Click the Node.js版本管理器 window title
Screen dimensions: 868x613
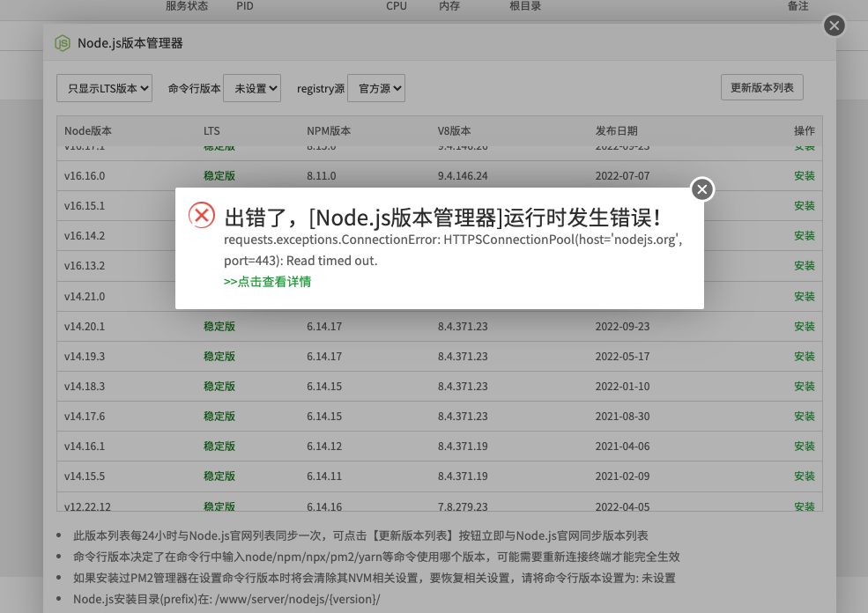130,43
